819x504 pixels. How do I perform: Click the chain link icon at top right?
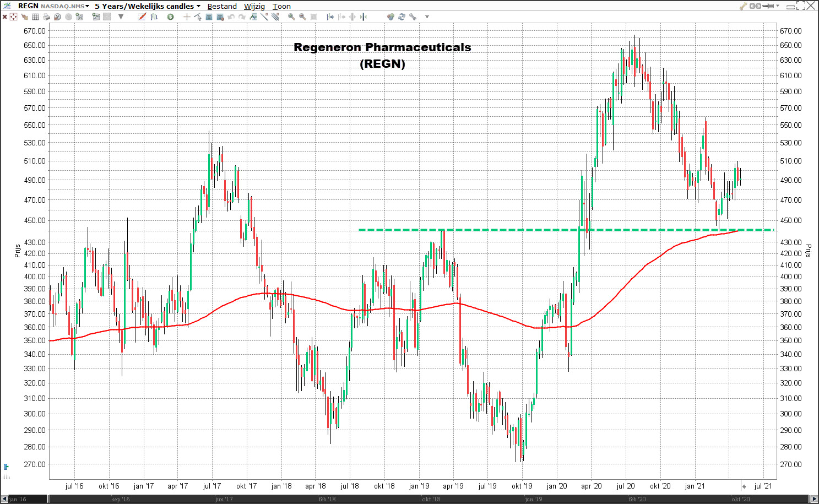click(x=755, y=6)
